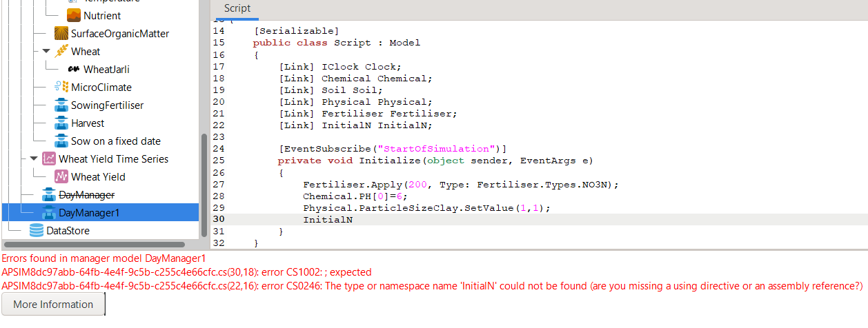Select the DayManager1 tree item
This screenshot has height=328, width=868.
coord(89,212)
